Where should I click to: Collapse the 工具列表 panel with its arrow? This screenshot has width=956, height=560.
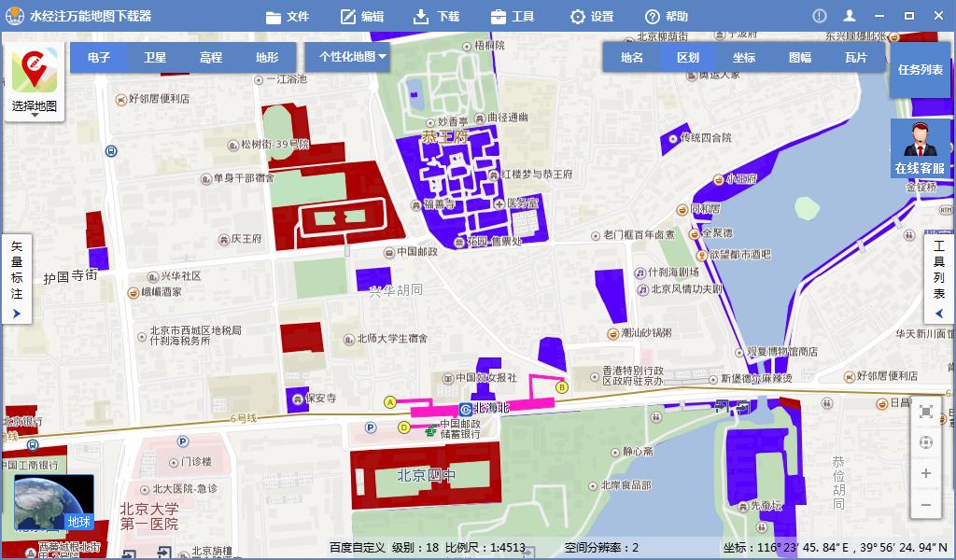pos(939,314)
